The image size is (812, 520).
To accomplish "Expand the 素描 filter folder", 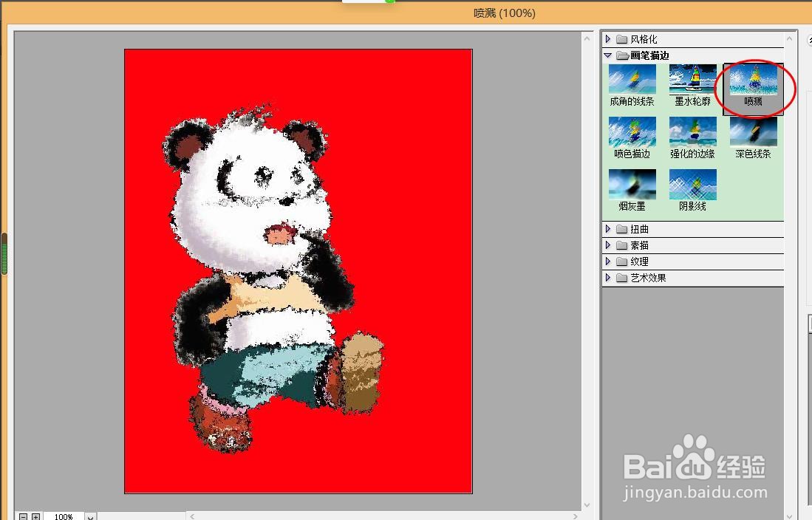I will click(x=608, y=245).
